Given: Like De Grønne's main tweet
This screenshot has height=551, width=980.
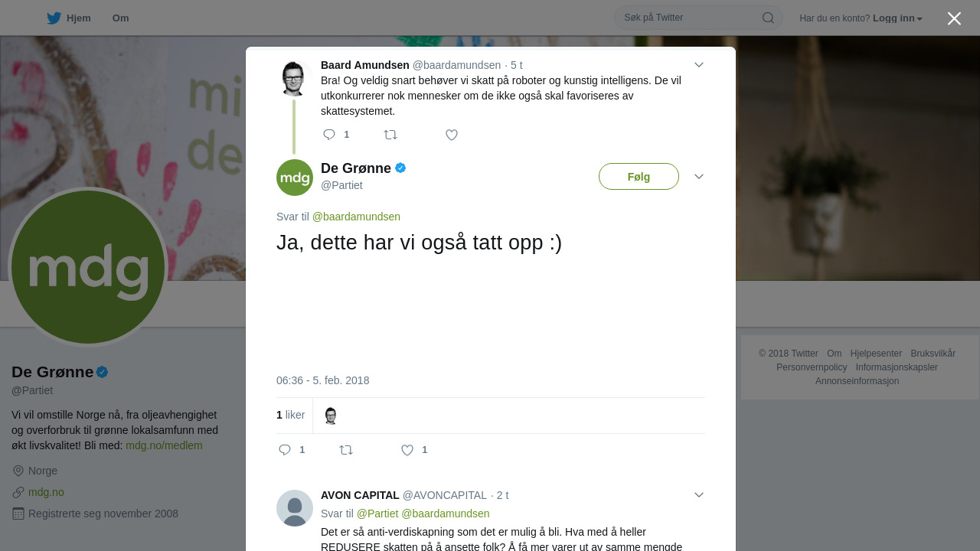Looking at the screenshot, I should click(x=407, y=450).
